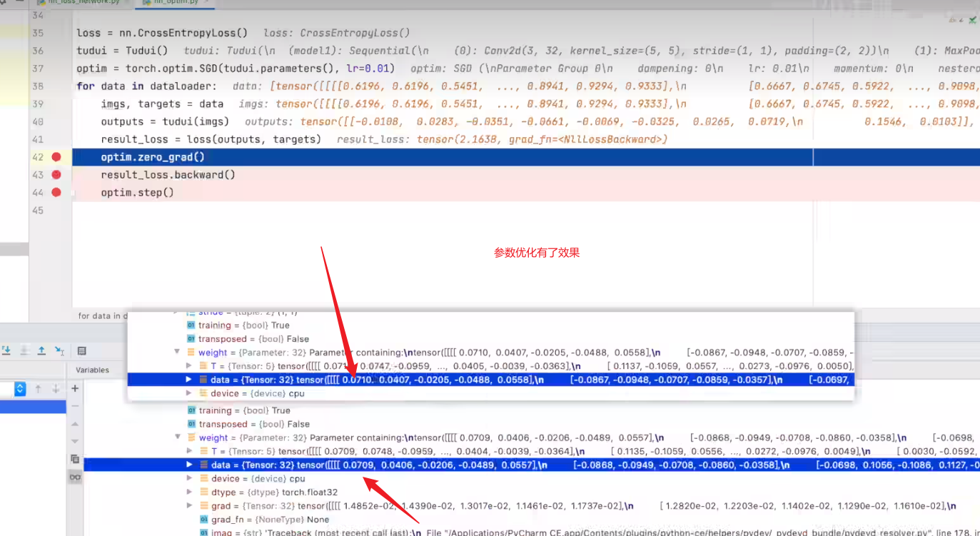
Task: Select the Variables tab
Action: pos(92,370)
